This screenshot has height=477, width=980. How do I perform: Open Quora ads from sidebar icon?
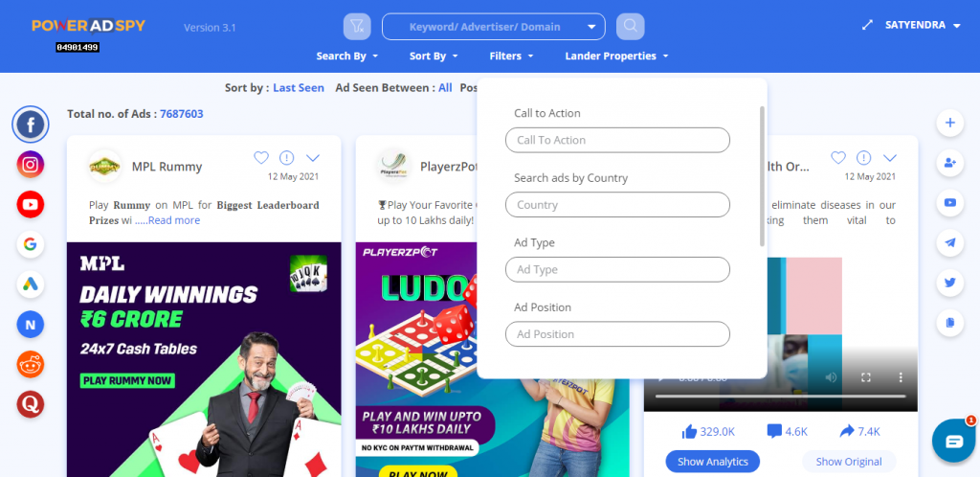coord(30,404)
